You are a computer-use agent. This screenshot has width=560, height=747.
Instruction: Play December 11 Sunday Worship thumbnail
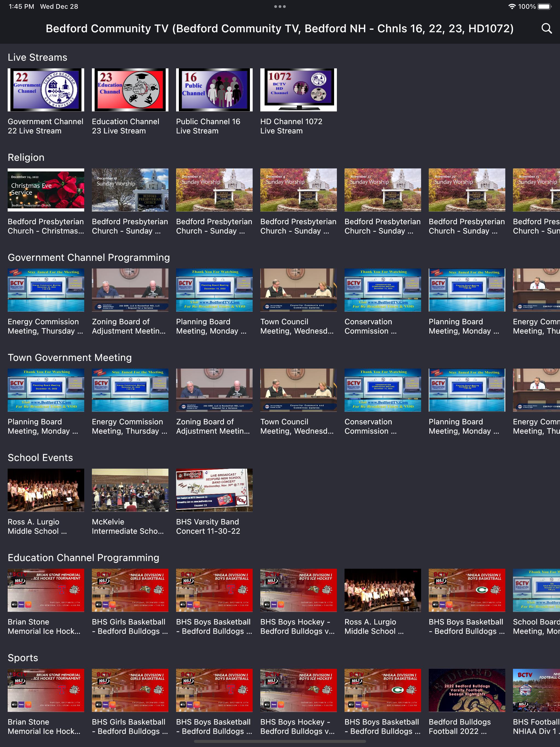pos(214,190)
